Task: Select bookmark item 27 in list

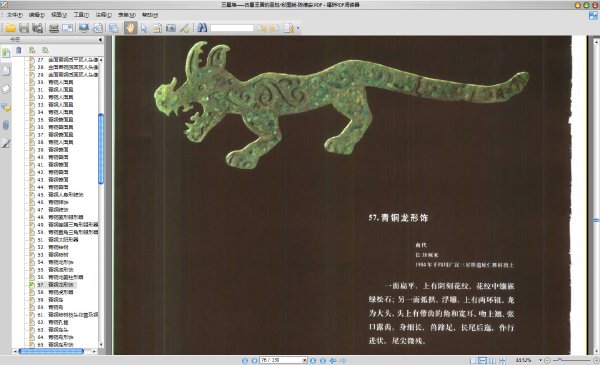Action: 68,60
